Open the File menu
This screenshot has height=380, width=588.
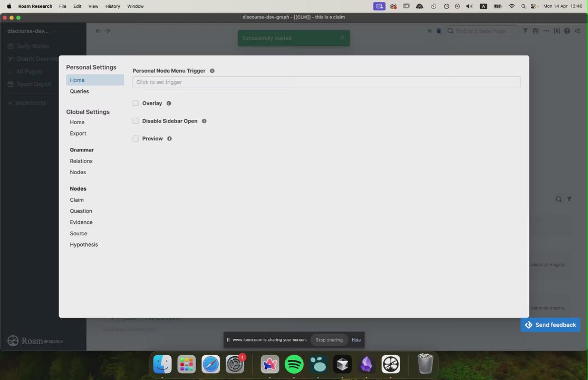click(x=63, y=6)
